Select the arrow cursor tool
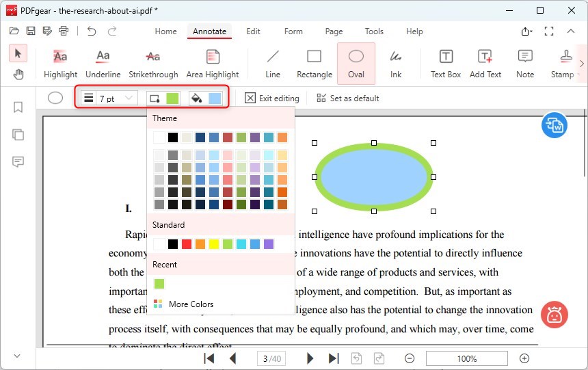The image size is (588, 370). coord(18,53)
